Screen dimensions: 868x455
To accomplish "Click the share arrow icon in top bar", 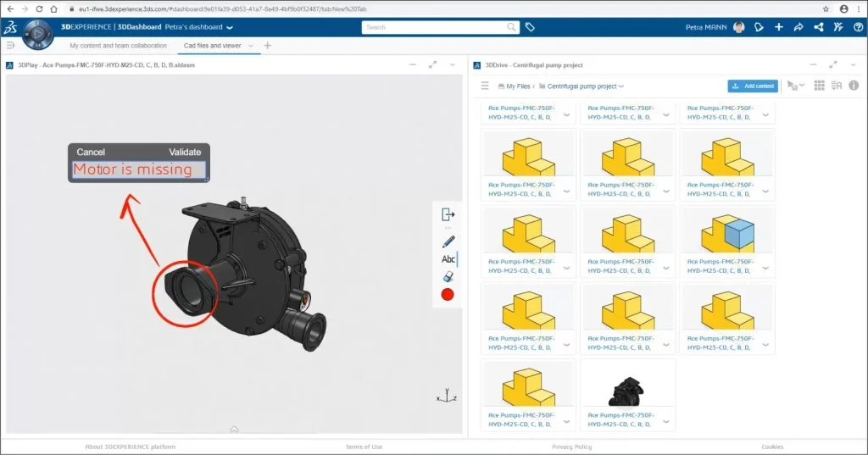I will pos(798,27).
